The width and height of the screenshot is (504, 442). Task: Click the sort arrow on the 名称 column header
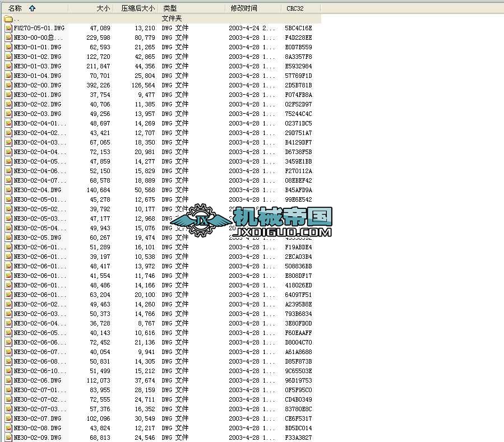tap(31, 8)
